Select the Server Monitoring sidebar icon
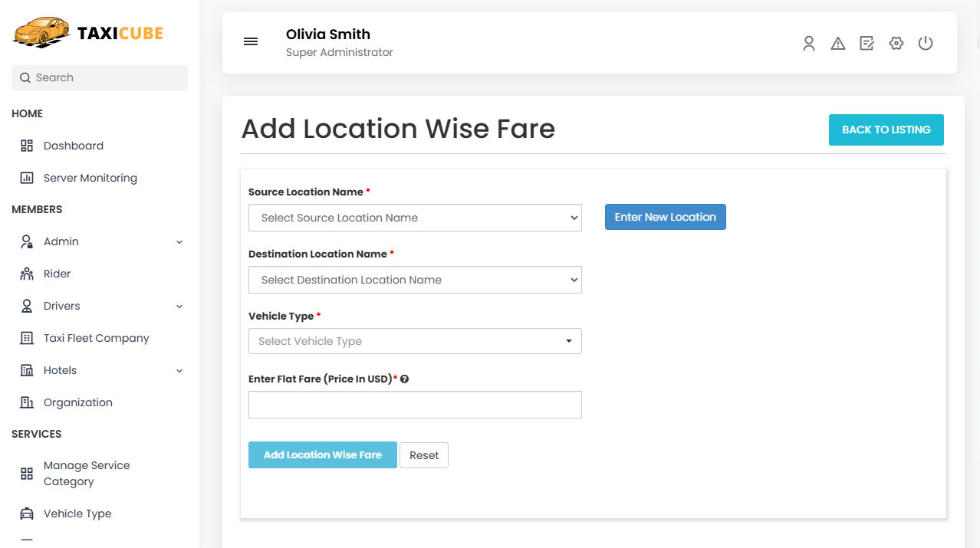 (x=28, y=178)
